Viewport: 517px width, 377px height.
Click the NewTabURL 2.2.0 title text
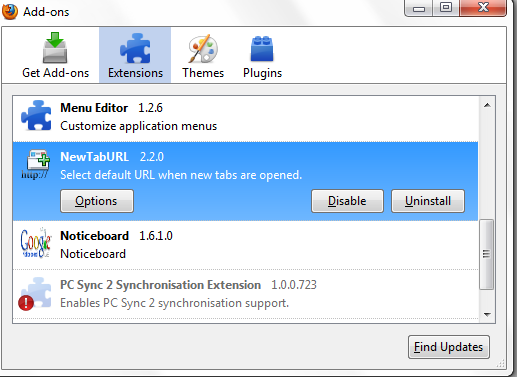pos(112,157)
